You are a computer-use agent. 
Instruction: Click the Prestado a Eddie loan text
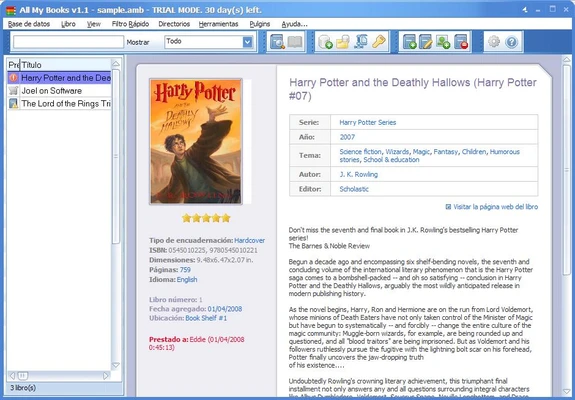click(197, 344)
